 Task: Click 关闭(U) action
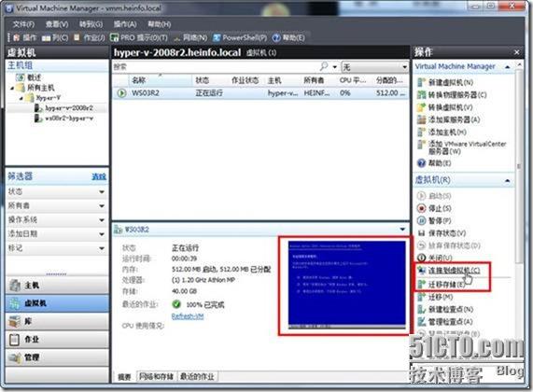[x=435, y=258]
